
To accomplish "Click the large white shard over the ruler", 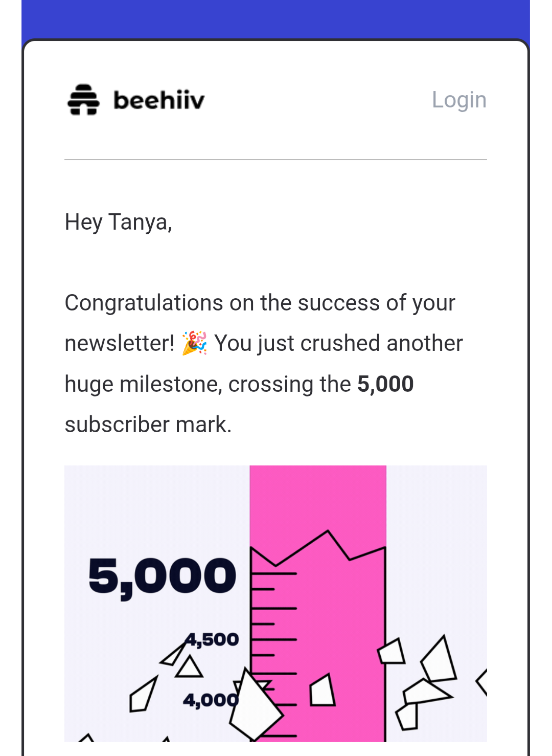I will [255, 705].
